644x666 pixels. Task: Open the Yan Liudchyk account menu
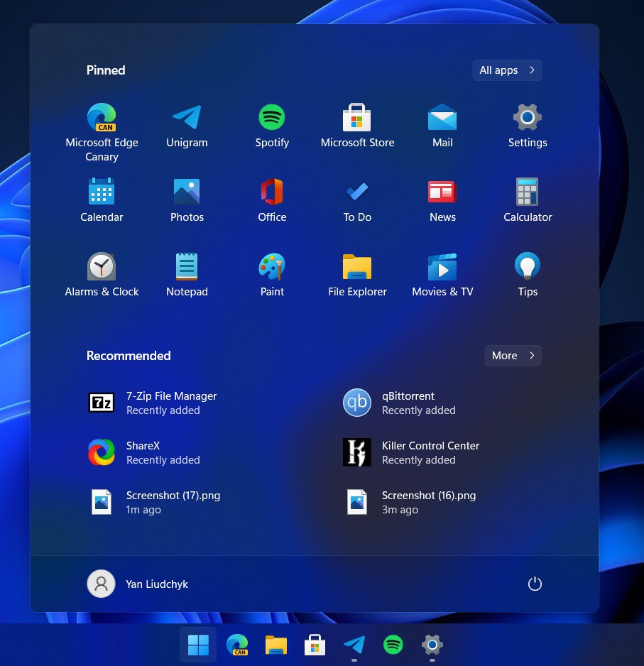pyautogui.click(x=138, y=584)
